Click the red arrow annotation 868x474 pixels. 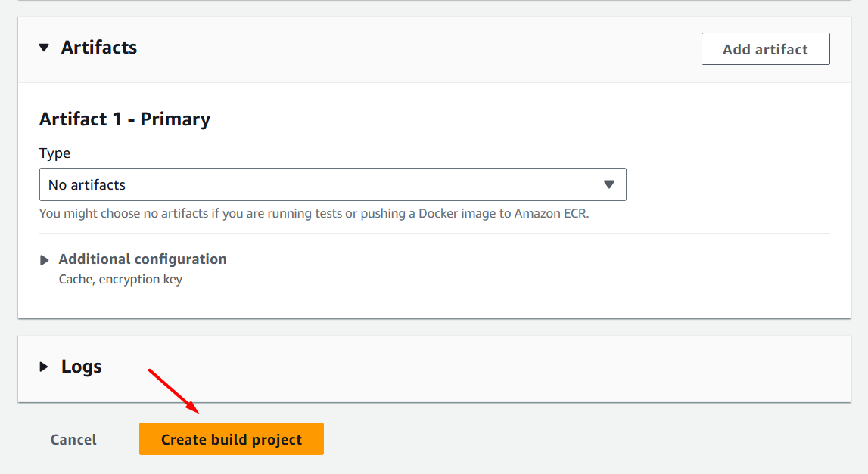tap(173, 391)
